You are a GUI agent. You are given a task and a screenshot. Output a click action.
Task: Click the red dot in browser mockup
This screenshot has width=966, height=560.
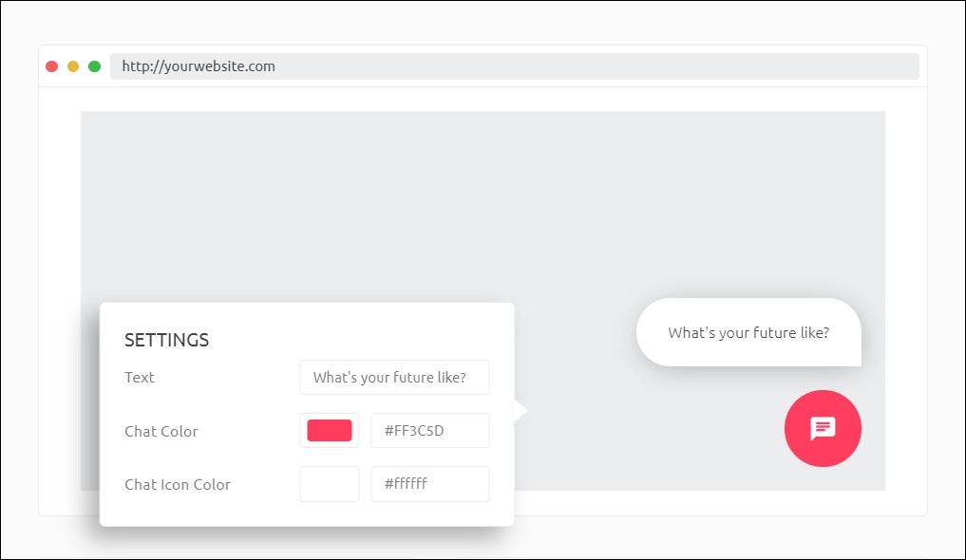(x=52, y=66)
